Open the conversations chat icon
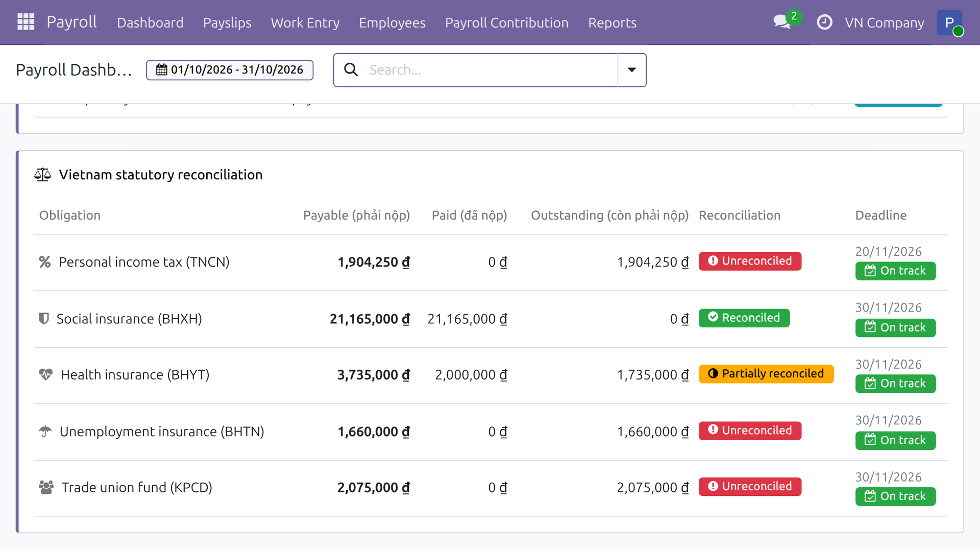This screenshot has width=980, height=549. (782, 22)
